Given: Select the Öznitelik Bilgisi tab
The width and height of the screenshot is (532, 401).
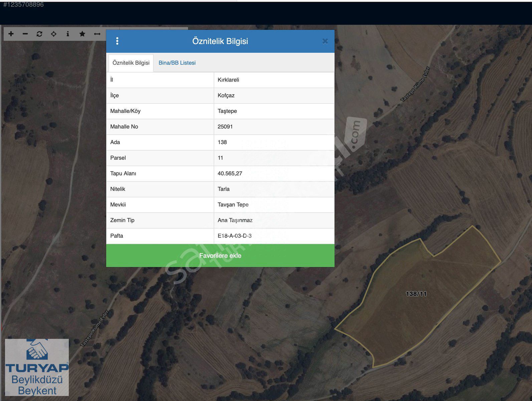Looking at the screenshot, I should 131,63.
